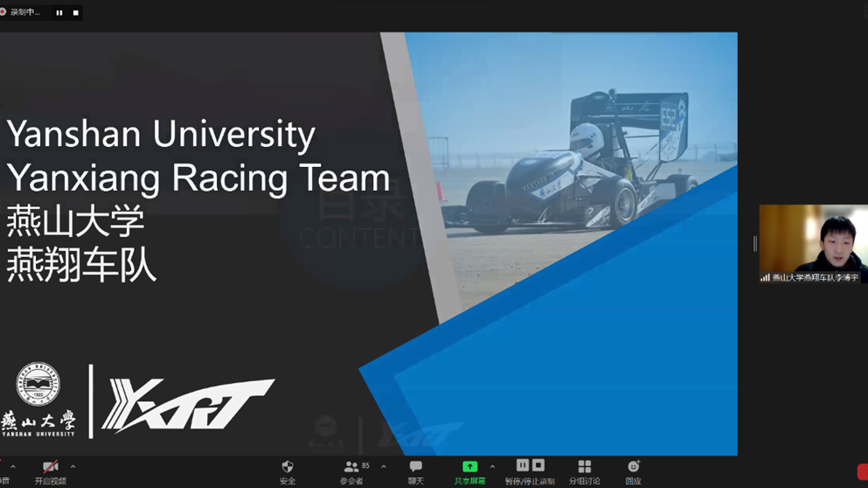
Task: Expand audio options arrow beside microphone
Action: point(12,467)
